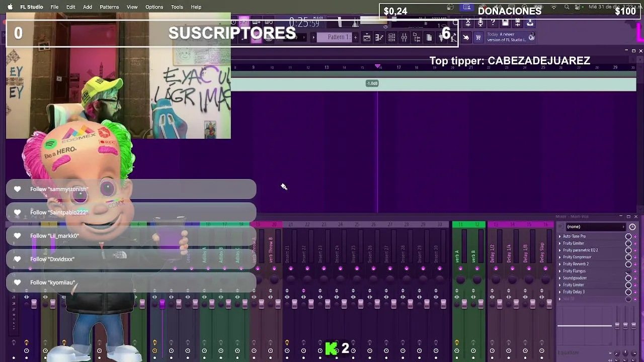Click latency clock icon under verb A
This screenshot has height=362, width=644.
point(457,350)
